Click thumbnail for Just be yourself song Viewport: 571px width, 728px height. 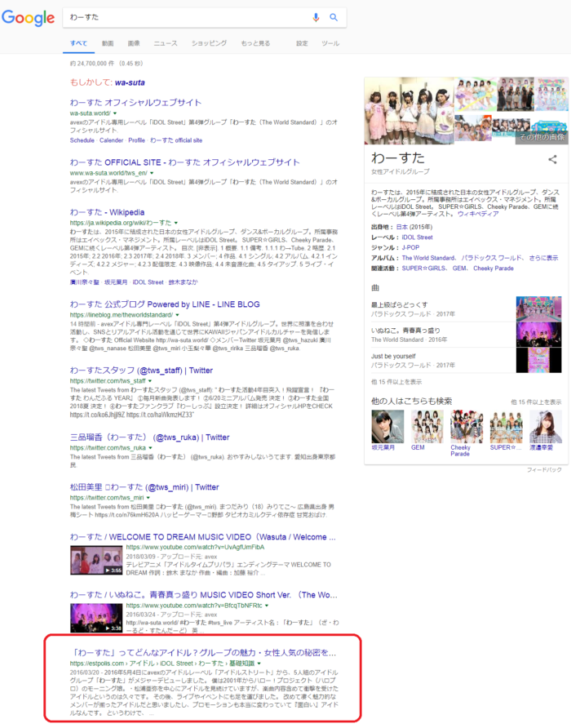pyautogui.click(x=539, y=360)
